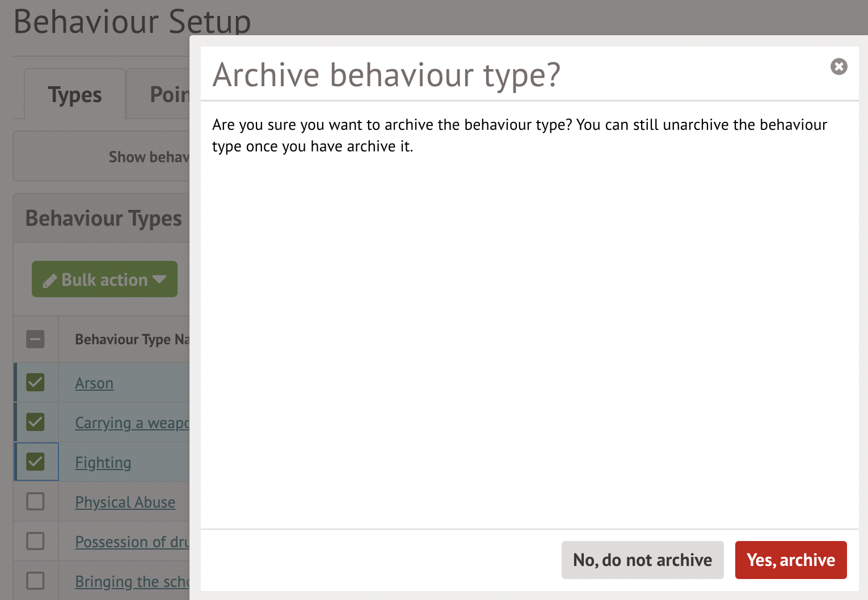Click the Show behaviour filter bar
The image size is (868, 600).
tap(149, 157)
